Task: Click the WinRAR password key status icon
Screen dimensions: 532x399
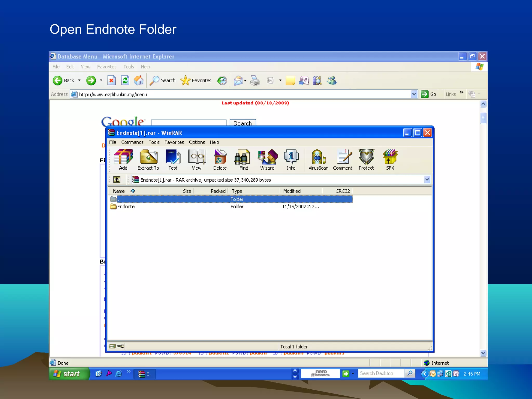Action: 120,346
